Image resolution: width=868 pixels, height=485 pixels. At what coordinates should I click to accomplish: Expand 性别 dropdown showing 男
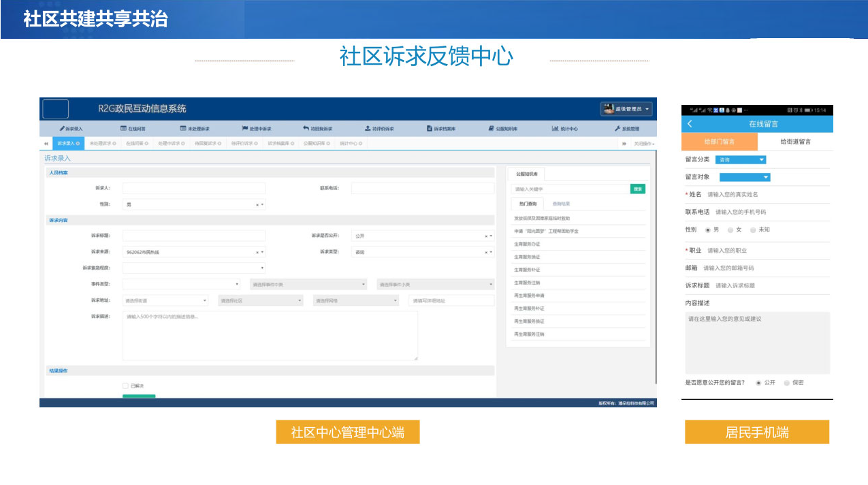(x=194, y=204)
